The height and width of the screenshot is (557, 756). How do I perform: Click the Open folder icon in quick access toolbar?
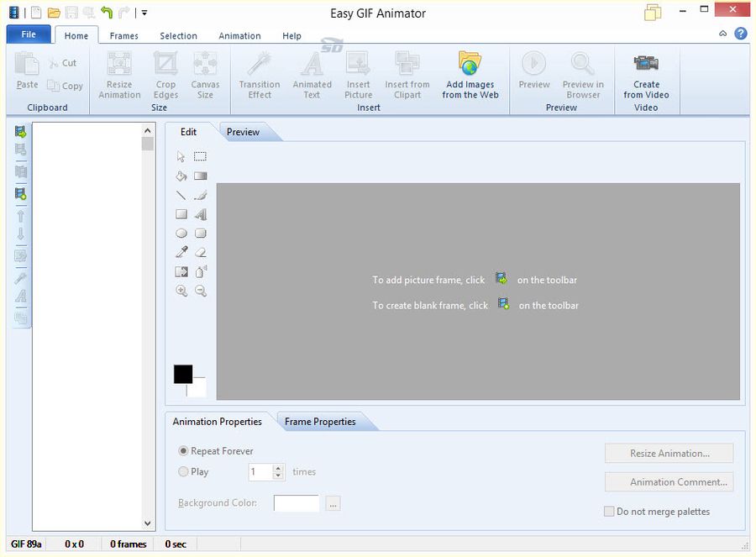coord(54,13)
